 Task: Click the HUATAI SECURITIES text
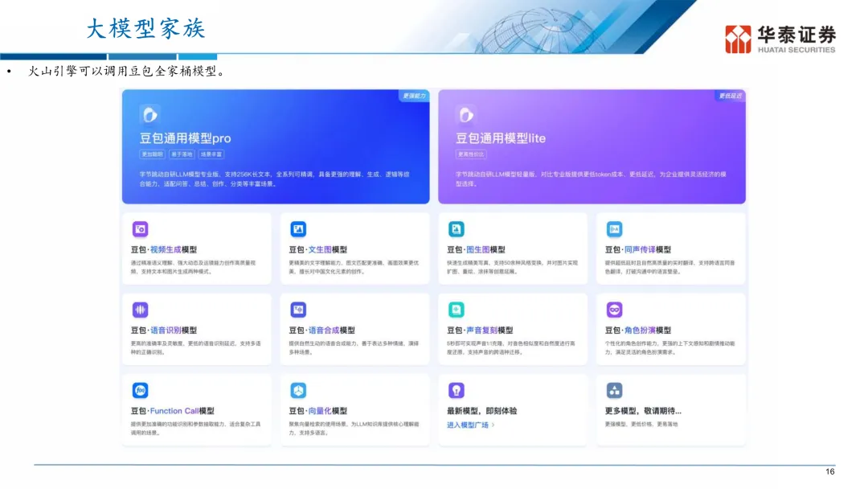pos(796,50)
